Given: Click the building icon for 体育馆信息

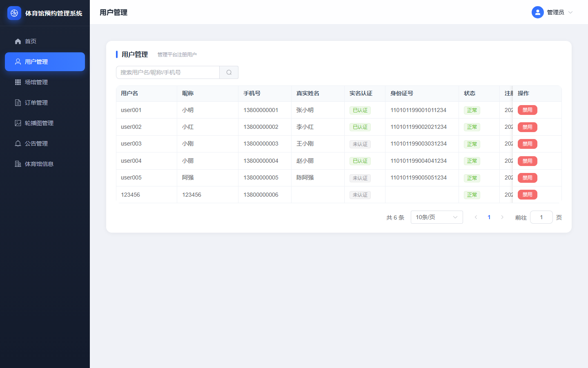Looking at the screenshot, I should [18, 164].
